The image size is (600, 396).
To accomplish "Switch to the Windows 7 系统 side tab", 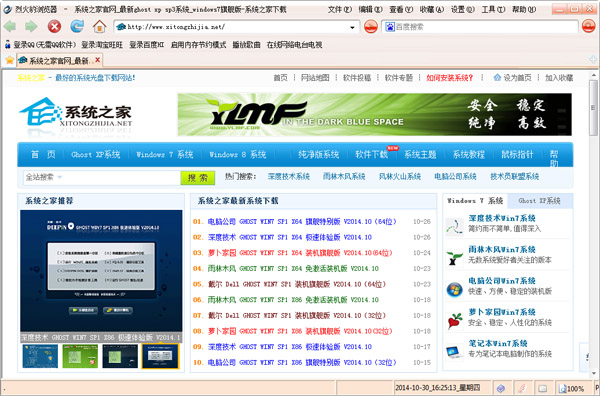I will tap(475, 201).
